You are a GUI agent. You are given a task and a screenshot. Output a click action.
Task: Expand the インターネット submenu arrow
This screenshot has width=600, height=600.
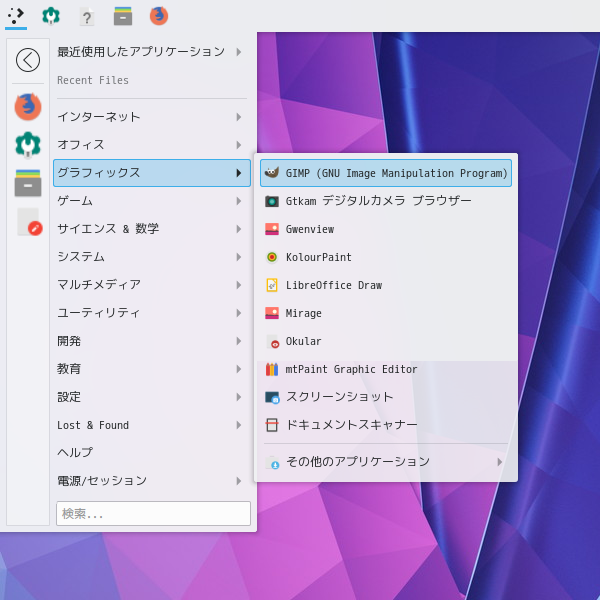click(239, 117)
